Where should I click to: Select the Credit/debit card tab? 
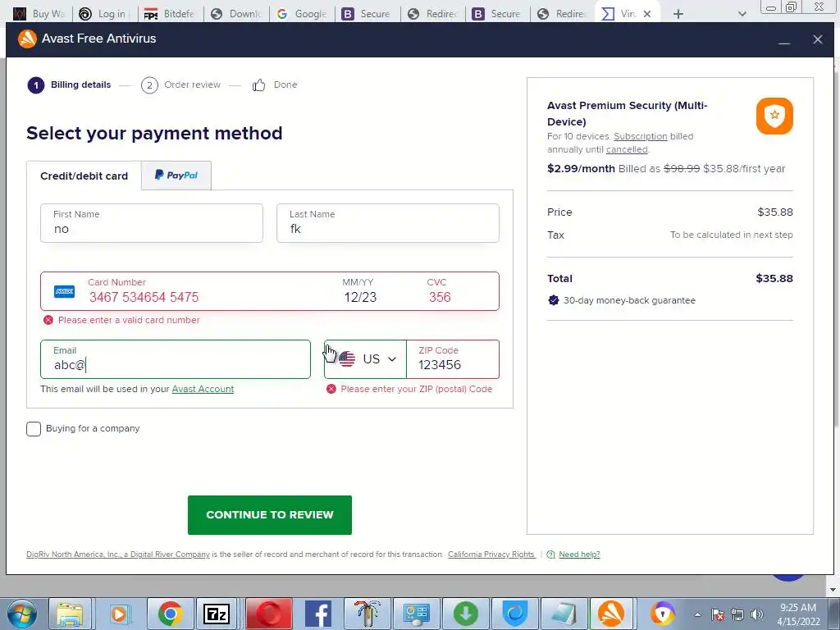pos(84,176)
